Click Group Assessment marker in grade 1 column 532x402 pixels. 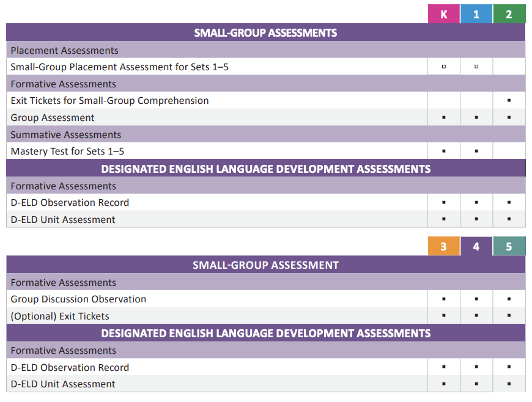[x=476, y=117]
